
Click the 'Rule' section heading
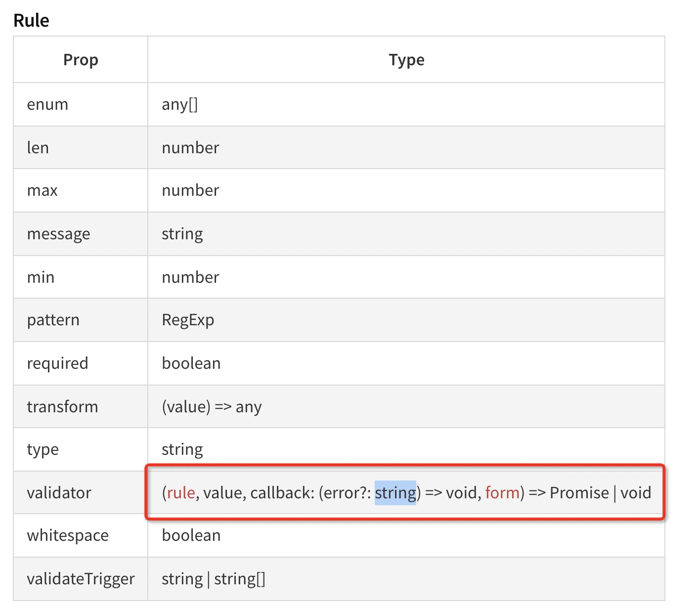31,21
